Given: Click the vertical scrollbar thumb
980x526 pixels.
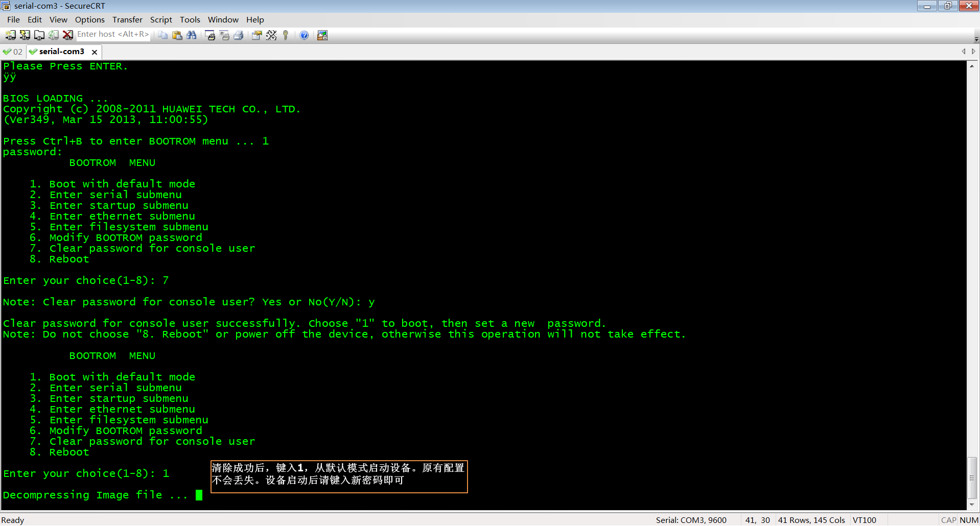Looking at the screenshot, I should 972,477.
